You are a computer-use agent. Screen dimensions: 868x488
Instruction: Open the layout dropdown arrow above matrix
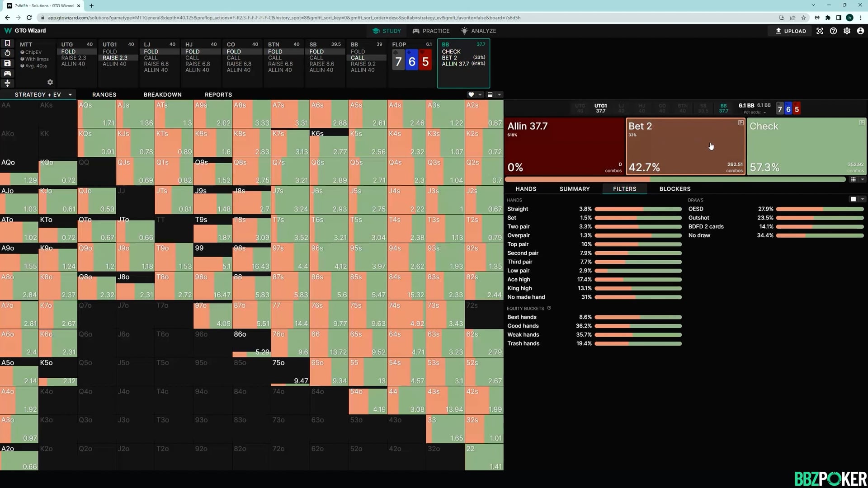tap(499, 94)
